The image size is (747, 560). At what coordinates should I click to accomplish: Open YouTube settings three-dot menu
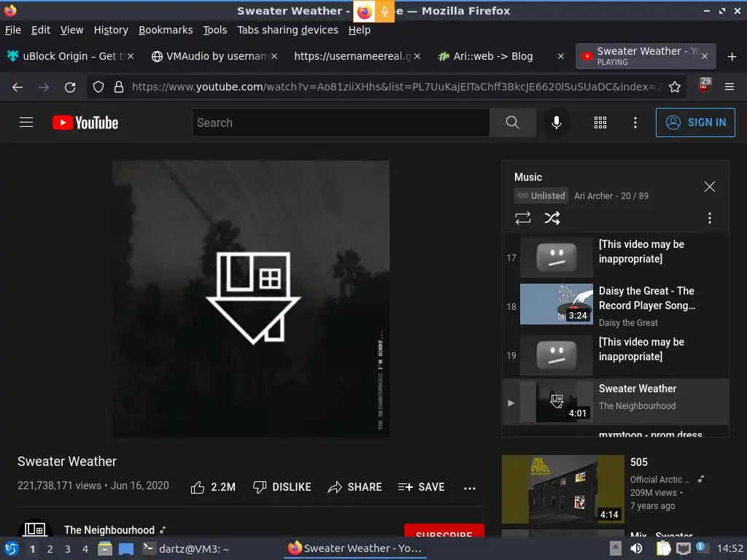click(635, 122)
